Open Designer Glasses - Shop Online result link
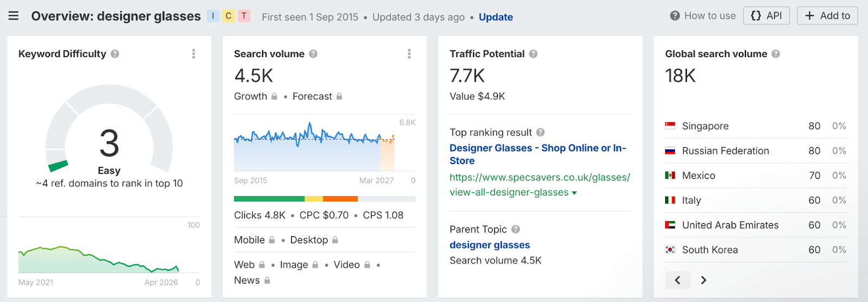 point(538,154)
